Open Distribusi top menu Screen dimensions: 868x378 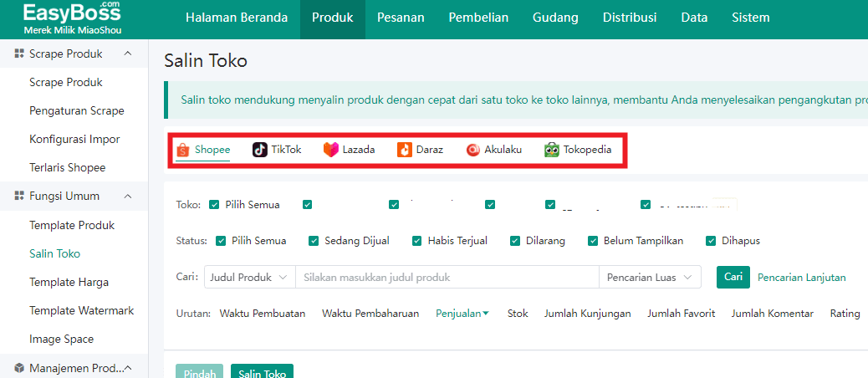click(x=630, y=18)
